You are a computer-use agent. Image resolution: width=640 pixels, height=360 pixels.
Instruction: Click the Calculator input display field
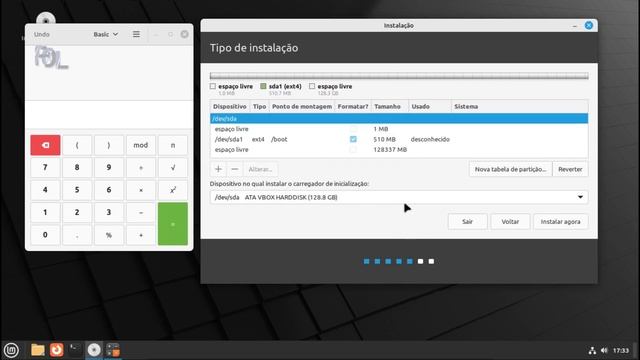pos(109,115)
